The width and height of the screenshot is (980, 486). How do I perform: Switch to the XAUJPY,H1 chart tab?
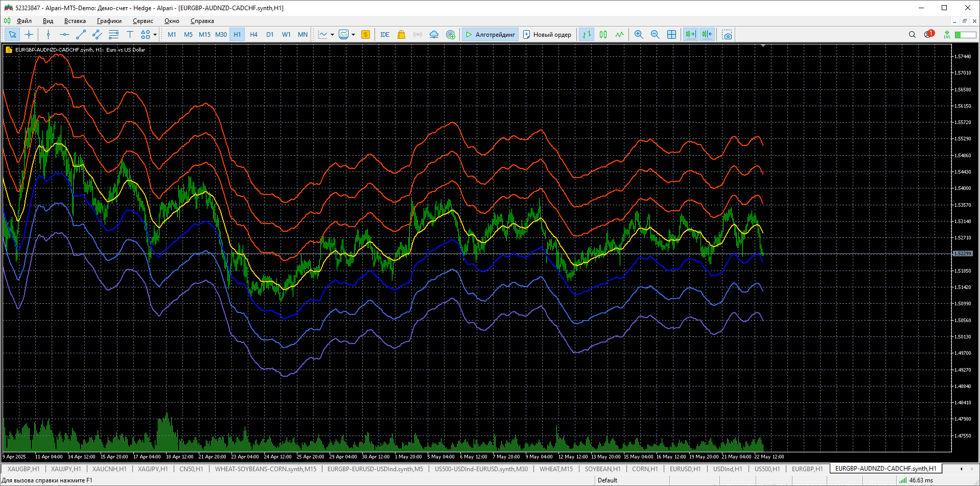(66, 469)
